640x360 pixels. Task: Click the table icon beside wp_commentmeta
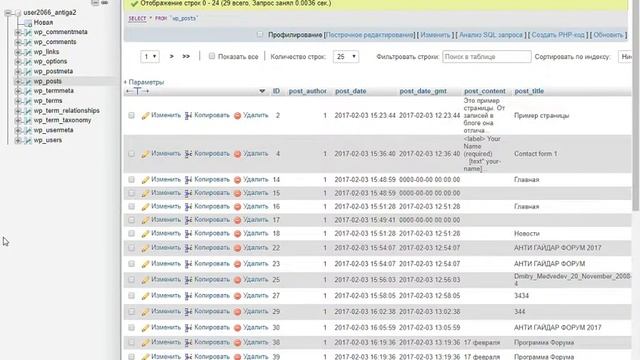coord(28,32)
